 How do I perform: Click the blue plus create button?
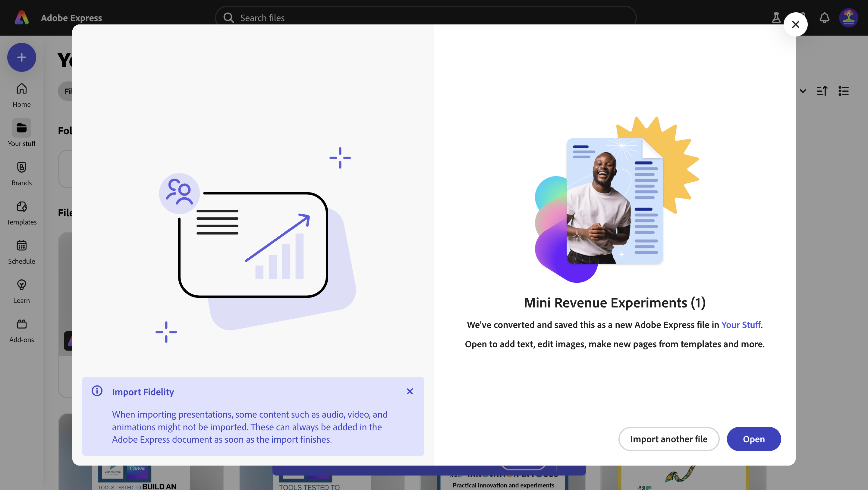point(22,57)
